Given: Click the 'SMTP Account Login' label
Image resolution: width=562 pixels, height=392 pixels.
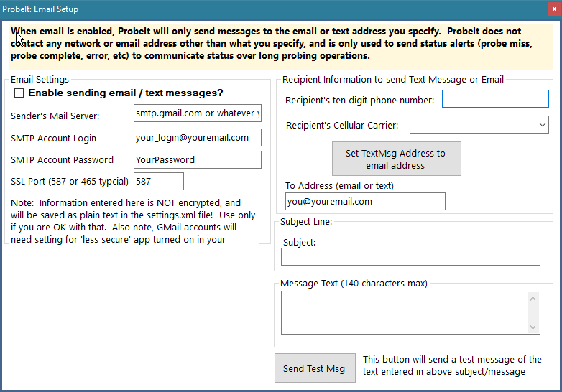Looking at the screenshot, I should click(53, 138).
